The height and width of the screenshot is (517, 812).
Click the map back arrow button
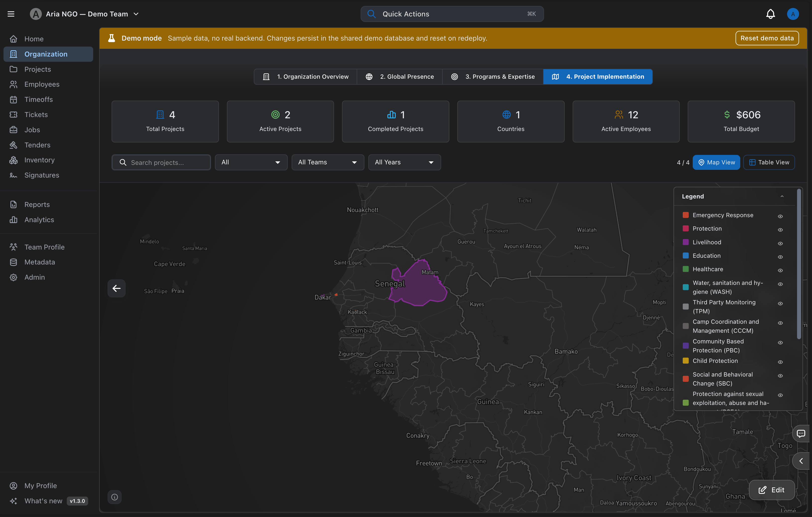[x=117, y=288]
